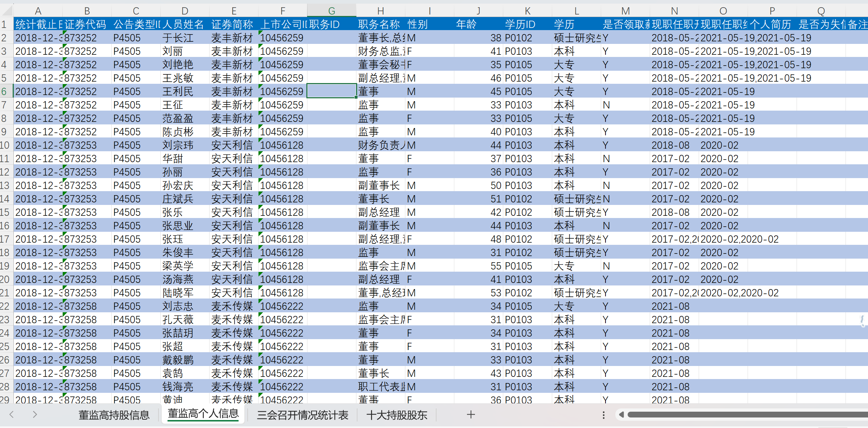Image resolution: width=868 pixels, height=428 pixels.
Task: Select the 董监高个人信息 sheet tab
Action: (203, 413)
